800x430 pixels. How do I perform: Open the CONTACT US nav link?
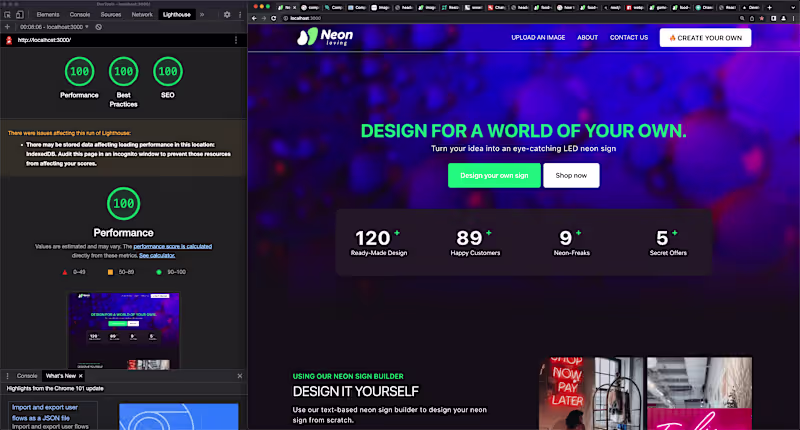tap(629, 38)
